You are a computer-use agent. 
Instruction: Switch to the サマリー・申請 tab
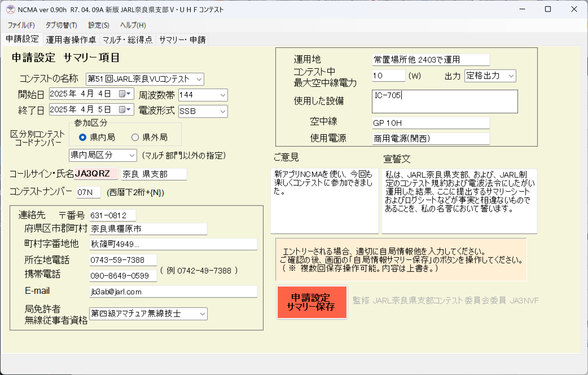[183, 40]
